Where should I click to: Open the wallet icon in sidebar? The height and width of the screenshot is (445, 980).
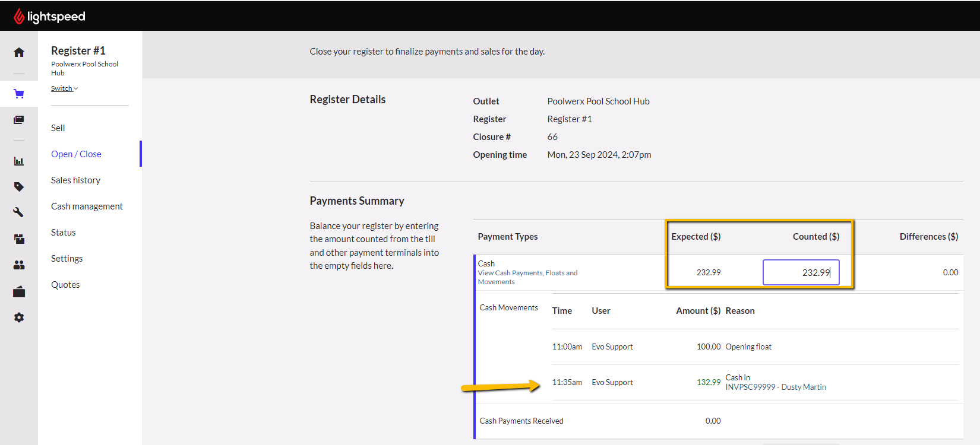pyautogui.click(x=19, y=291)
